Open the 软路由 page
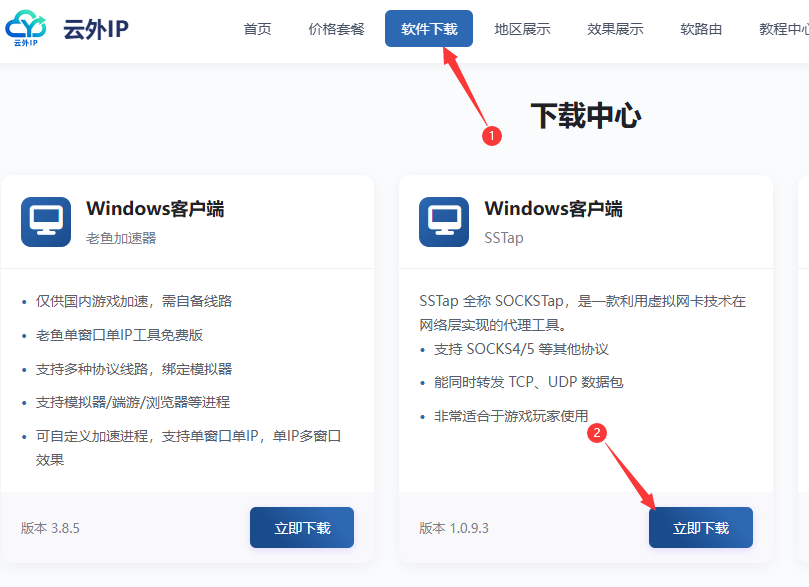This screenshot has height=587, width=809. point(701,29)
